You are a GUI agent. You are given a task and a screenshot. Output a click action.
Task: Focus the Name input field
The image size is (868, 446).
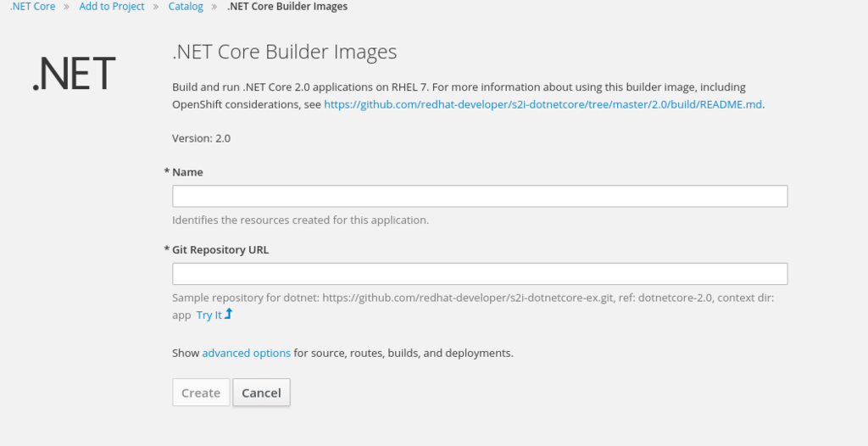(480, 196)
